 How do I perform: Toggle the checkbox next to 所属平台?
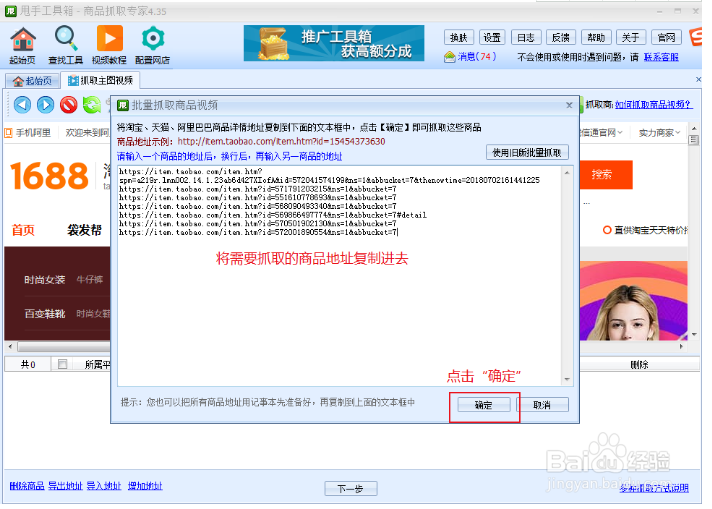[63, 364]
